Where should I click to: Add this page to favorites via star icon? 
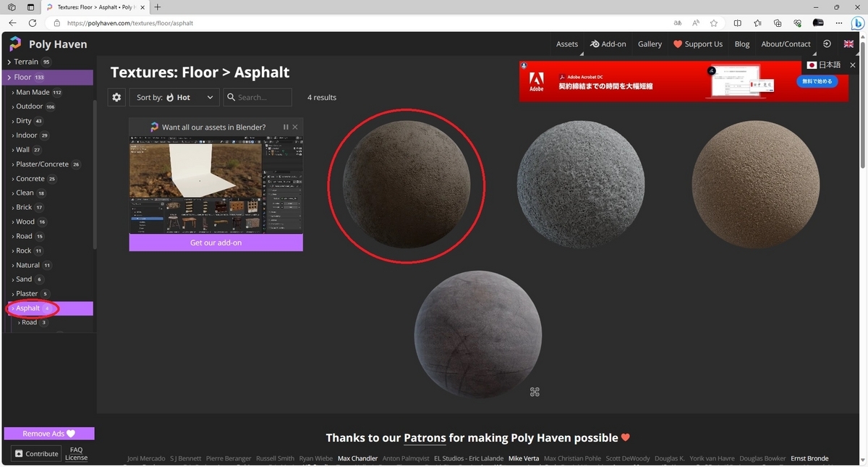713,22
